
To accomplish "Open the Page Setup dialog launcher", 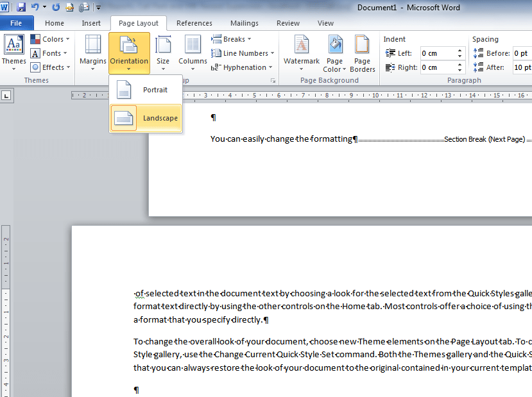I will [273, 80].
